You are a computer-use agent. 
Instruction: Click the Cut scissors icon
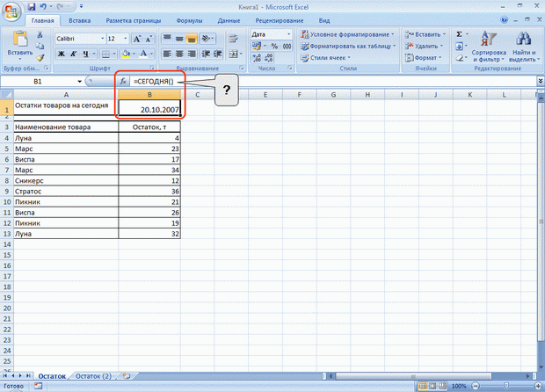point(40,34)
